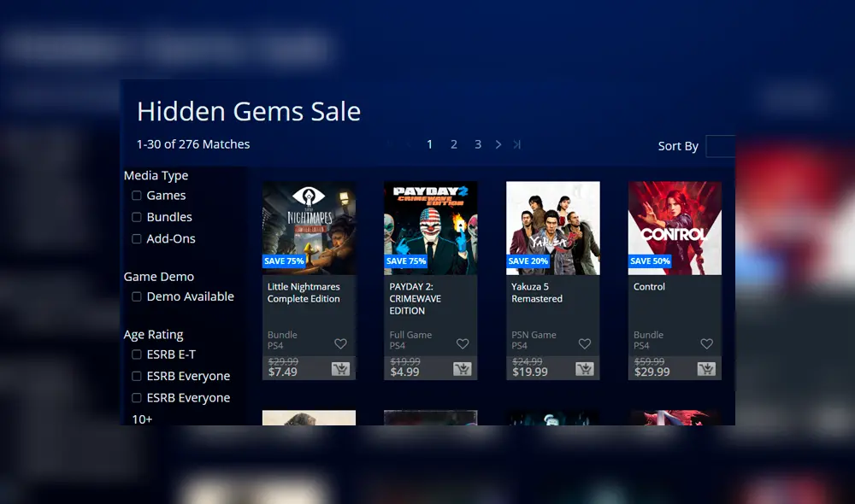
Task: Add Control bundle to cart
Action: (706, 369)
